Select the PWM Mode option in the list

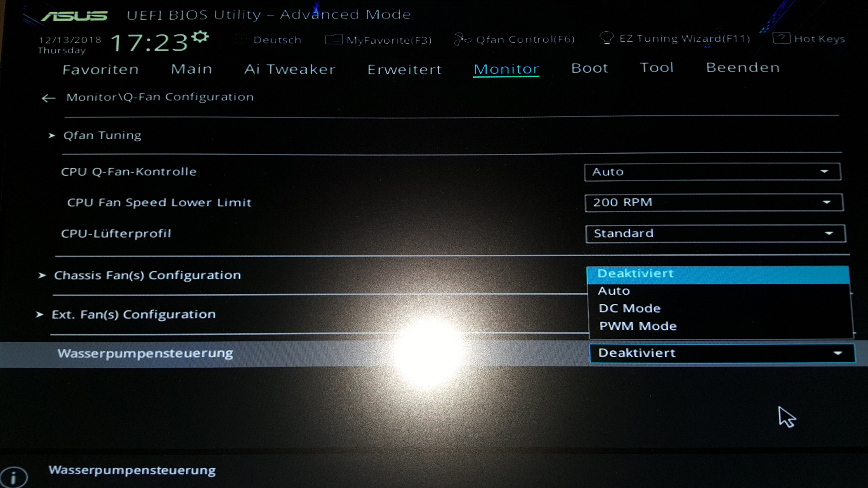tap(638, 326)
